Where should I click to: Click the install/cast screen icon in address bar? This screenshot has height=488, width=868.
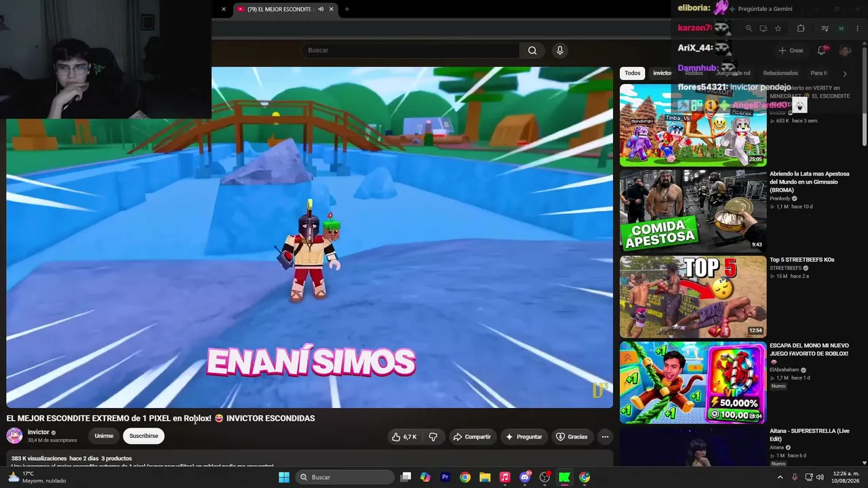click(763, 28)
